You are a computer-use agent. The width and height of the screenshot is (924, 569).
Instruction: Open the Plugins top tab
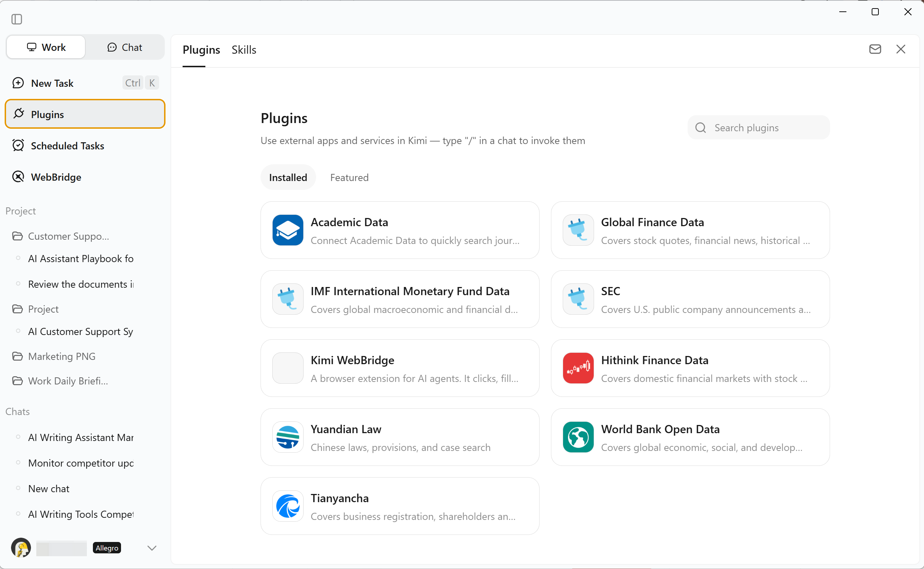(x=201, y=50)
